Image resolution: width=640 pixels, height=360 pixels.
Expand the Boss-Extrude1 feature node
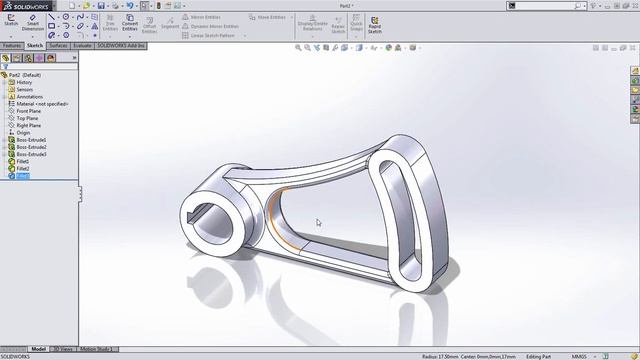pyautogui.click(x=4, y=140)
